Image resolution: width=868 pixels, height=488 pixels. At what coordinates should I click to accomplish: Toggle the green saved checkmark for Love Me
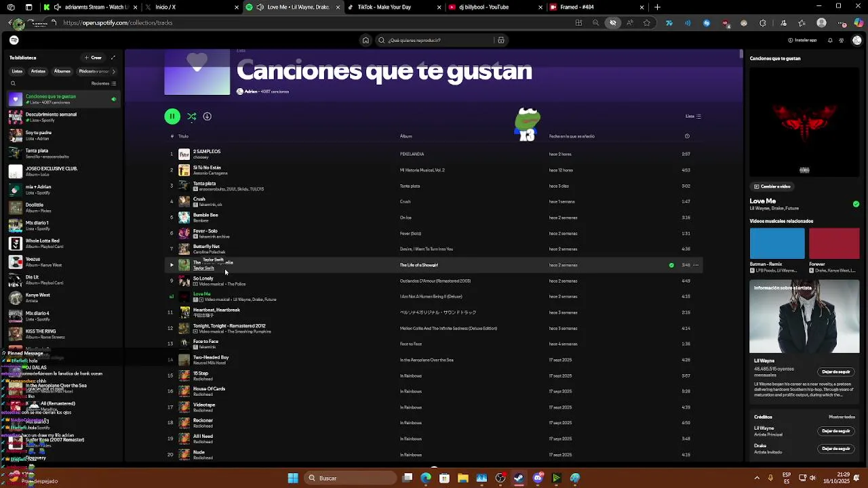coord(856,204)
